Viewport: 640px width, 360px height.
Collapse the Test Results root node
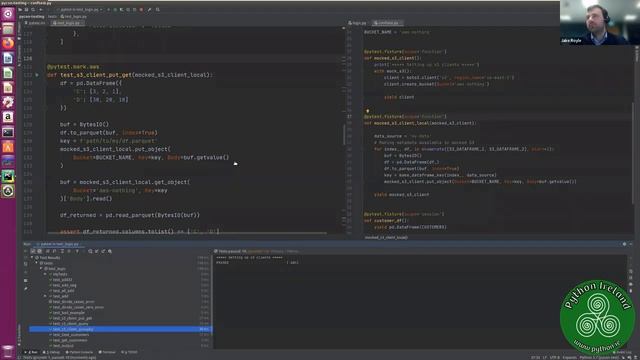[x=32, y=258]
